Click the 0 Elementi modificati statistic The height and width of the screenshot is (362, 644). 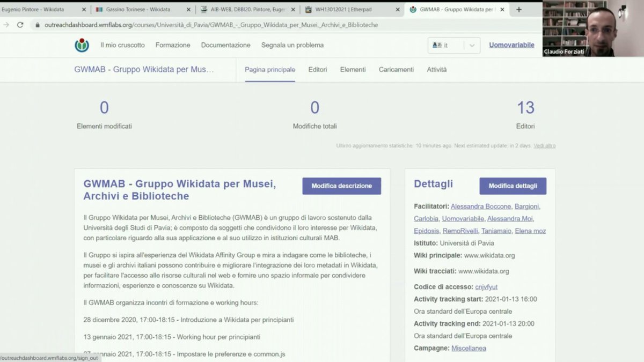tap(104, 115)
